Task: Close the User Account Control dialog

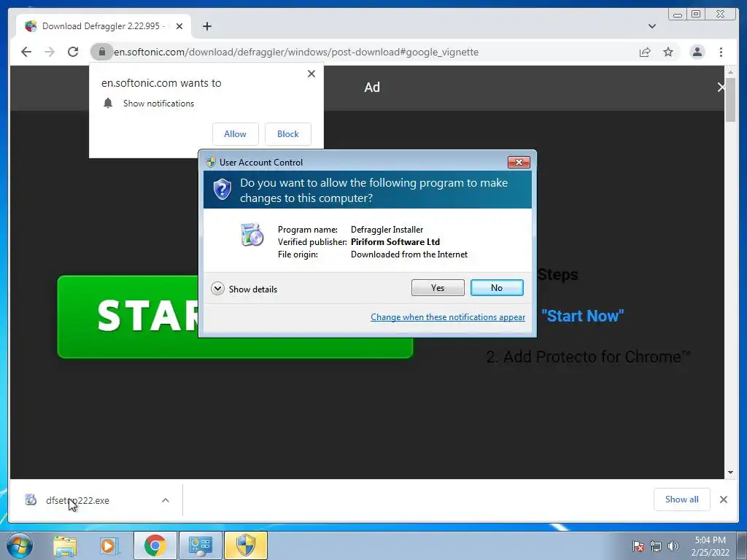Action: pyautogui.click(x=519, y=163)
